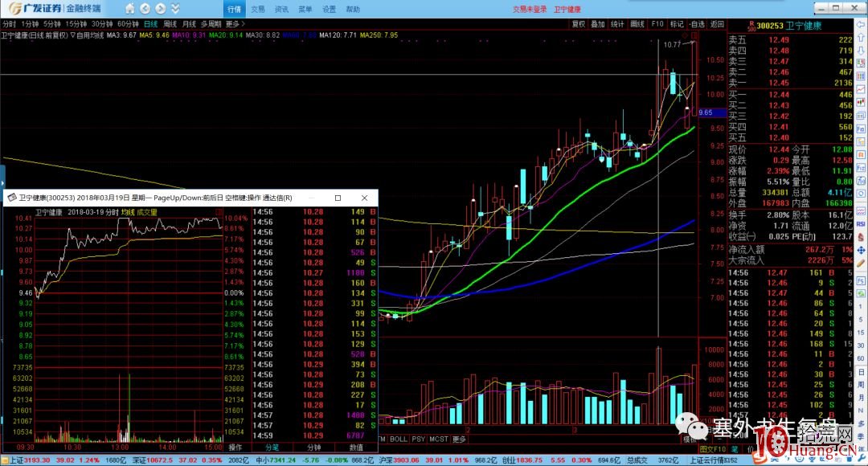Image resolution: width=868 pixels, height=466 pixels.
Task: Toggle the -自选 watchlist button
Action: click(x=698, y=24)
